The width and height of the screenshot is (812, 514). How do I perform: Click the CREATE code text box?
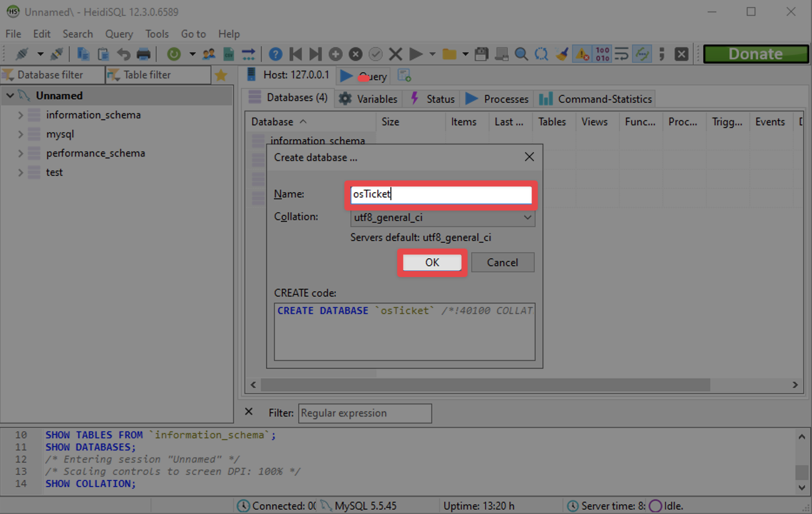(x=404, y=332)
